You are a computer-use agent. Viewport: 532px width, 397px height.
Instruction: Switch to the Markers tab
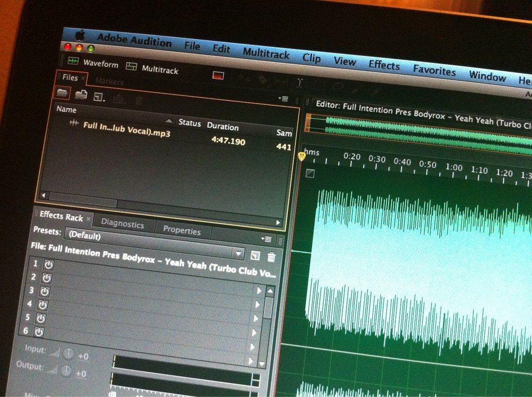point(109,81)
